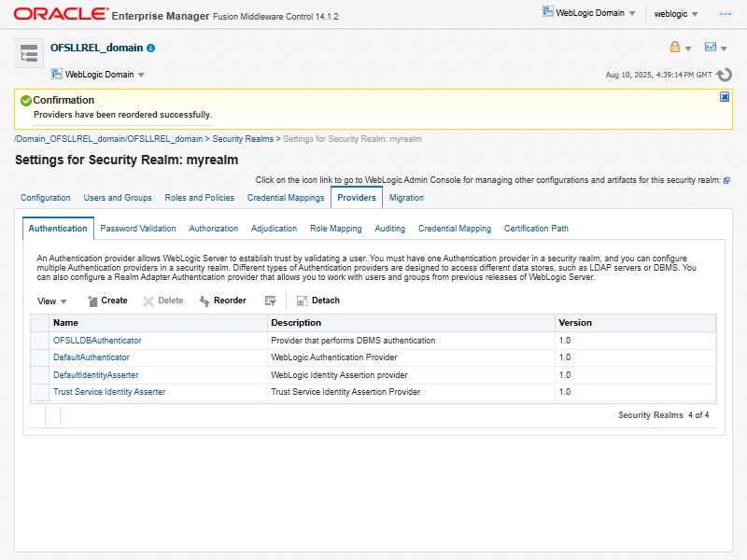This screenshot has width=747, height=560.
Task: Click the green Confirmation checkmark icon
Action: (26, 101)
